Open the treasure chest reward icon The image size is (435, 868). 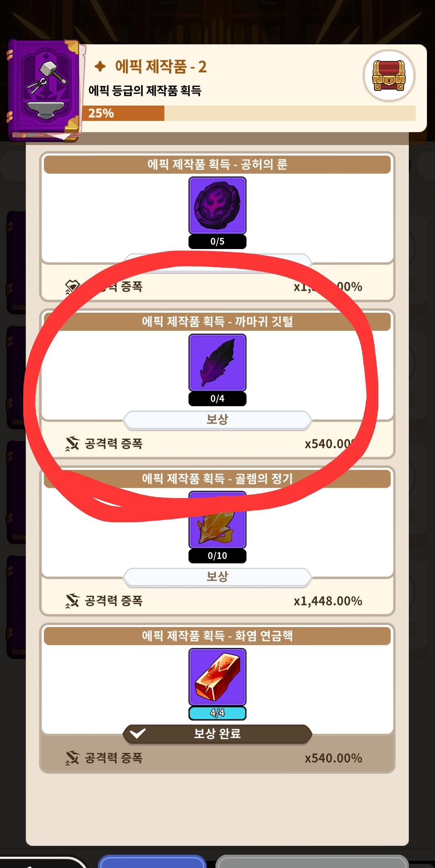click(x=389, y=76)
